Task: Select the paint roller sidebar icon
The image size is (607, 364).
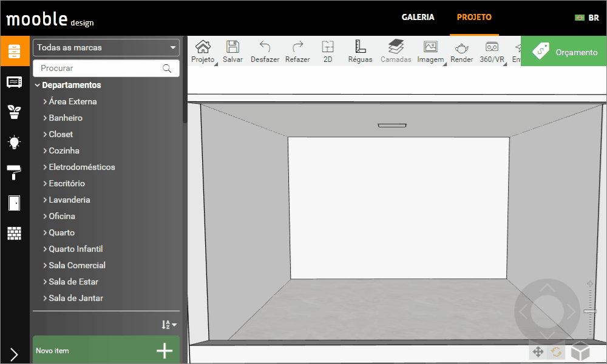Action: (x=14, y=172)
